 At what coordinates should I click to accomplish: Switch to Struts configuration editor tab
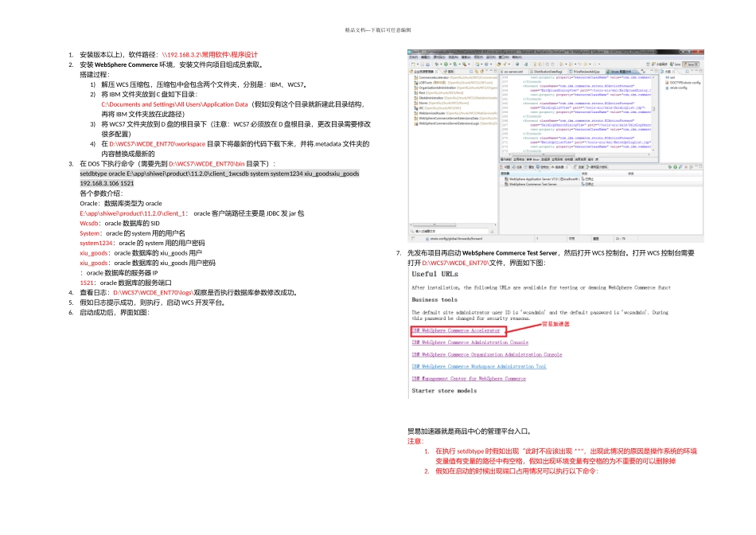(x=623, y=72)
